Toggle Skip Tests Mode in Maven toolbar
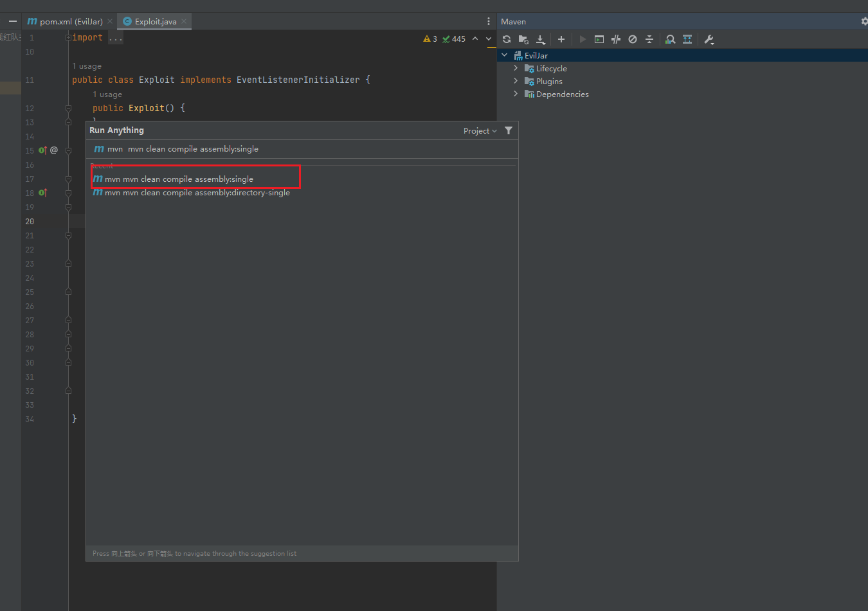868x611 pixels. [x=633, y=39]
